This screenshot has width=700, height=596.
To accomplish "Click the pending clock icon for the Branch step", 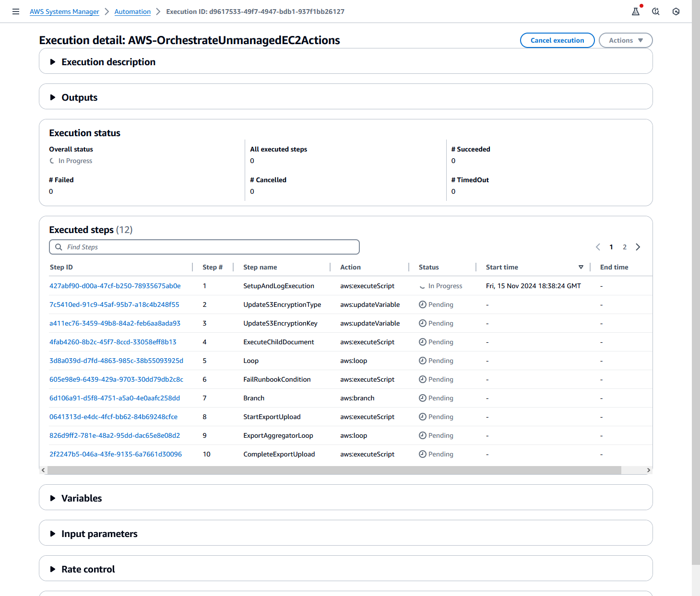I will 423,398.
